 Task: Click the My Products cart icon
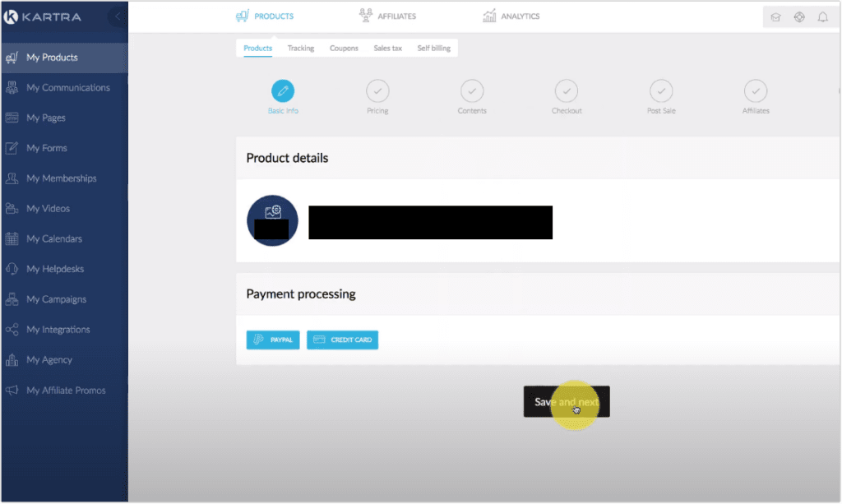click(x=12, y=58)
